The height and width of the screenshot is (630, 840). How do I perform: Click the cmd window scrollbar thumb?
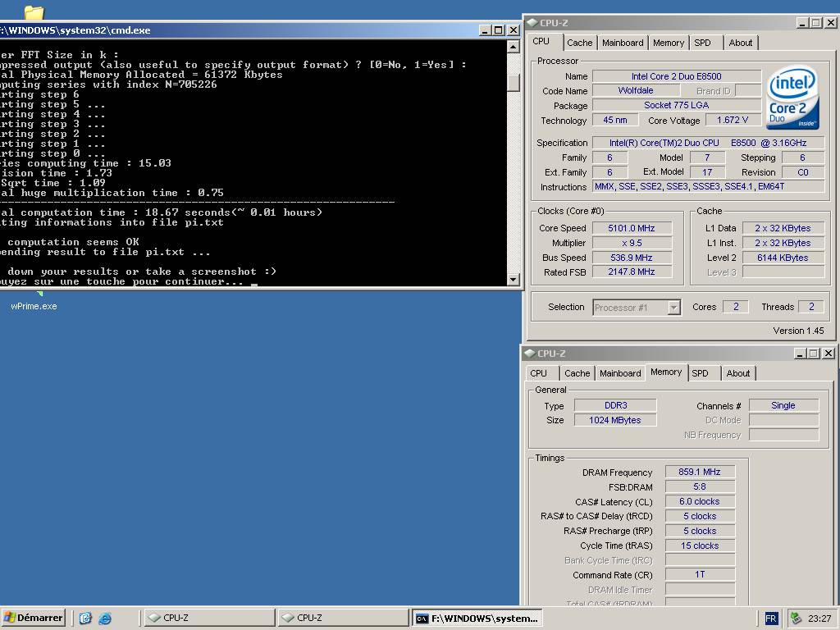pos(514,83)
